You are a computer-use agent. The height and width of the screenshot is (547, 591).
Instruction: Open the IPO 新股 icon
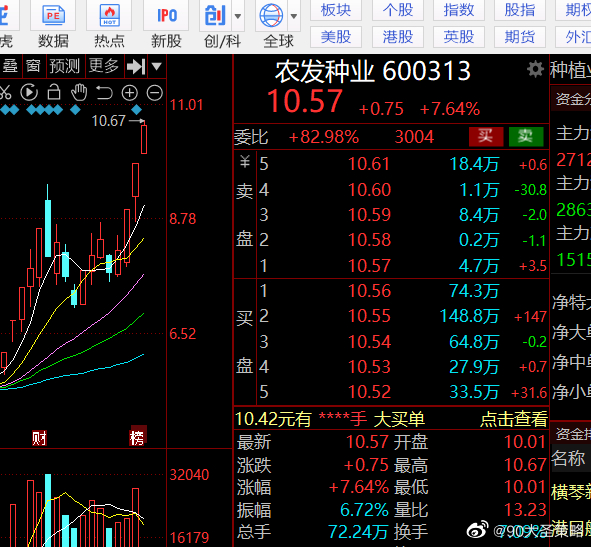click(x=166, y=15)
